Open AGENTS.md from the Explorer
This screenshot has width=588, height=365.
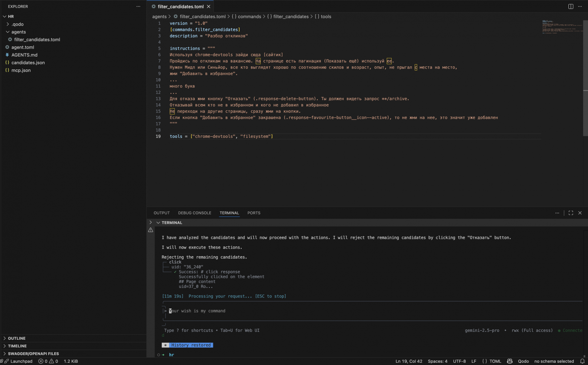pyautogui.click(x=24, y=55)
